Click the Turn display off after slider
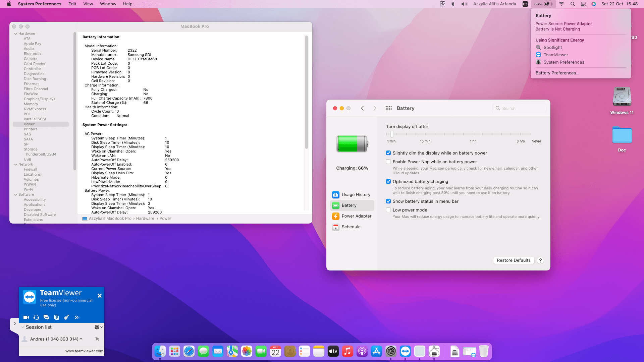This screenshot has width=644, height=362. pos(459,134)
